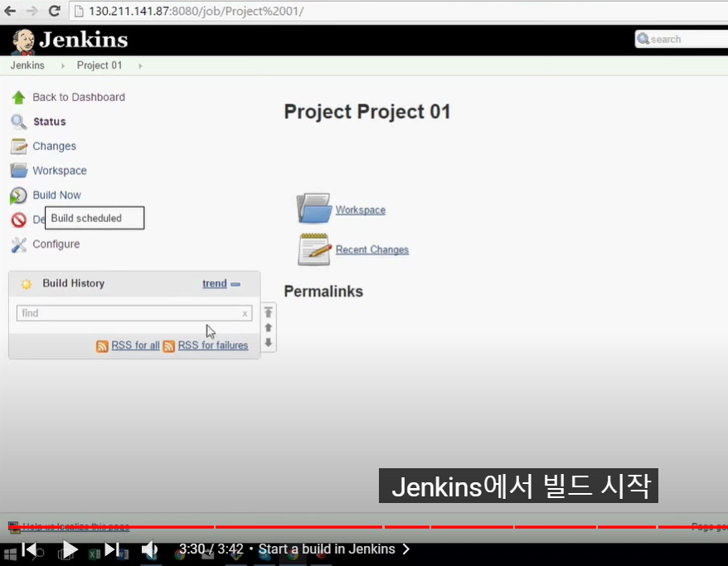728x566 pixels.
Task: Click the find field in Build History
Action: [134, 313]
